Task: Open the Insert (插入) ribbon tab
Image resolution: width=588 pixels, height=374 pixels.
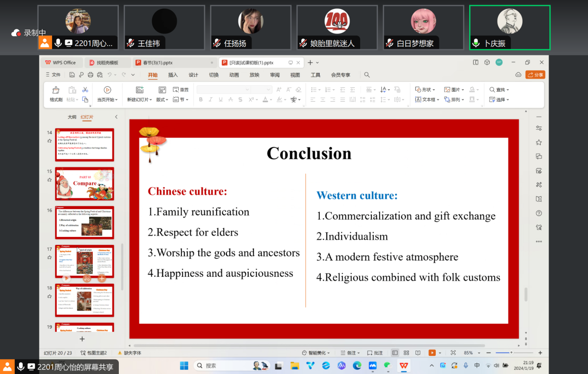Action: pos(173,75)
